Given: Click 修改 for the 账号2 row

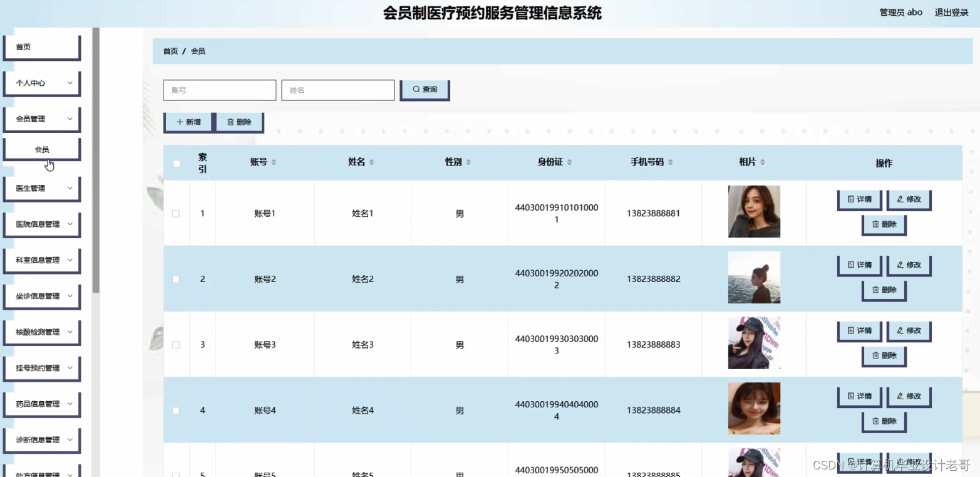Looking at the screenshot, I should pyautogui.click(x=909, y=266).
